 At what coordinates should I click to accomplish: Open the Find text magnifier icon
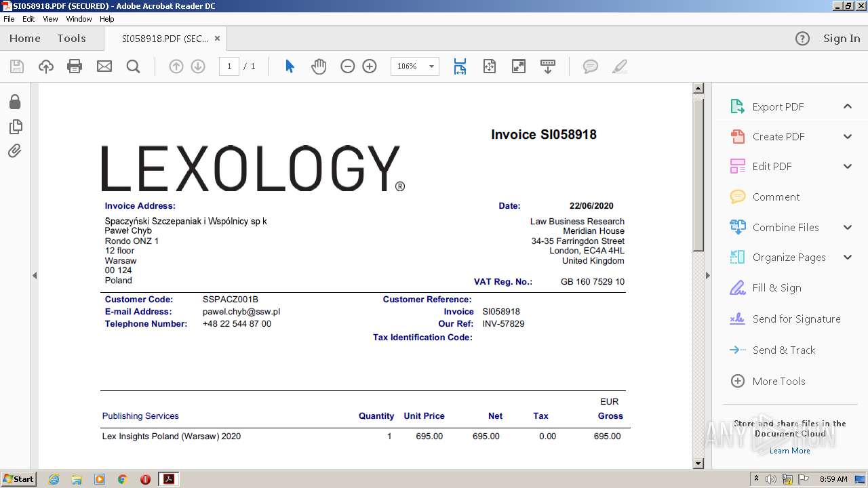pos(134,66)
